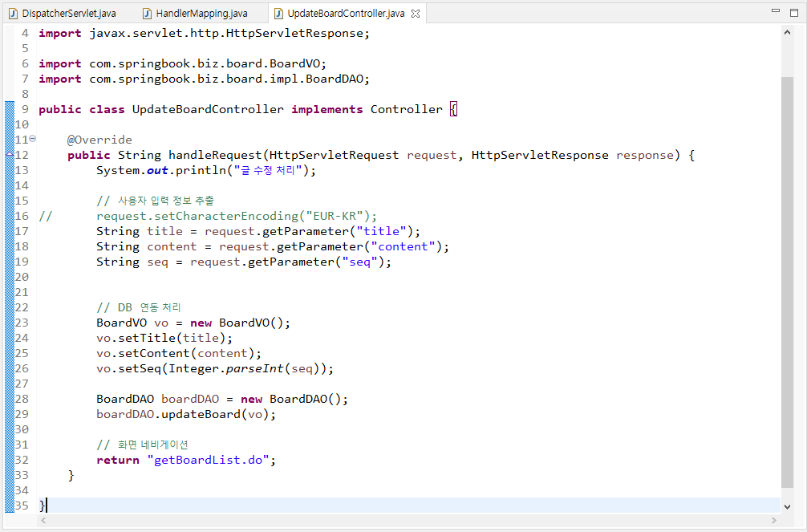This screenshot has height=532, width=807.
Task: Click 'new BoardDAO()' on line 28
Action: [290, 399]
